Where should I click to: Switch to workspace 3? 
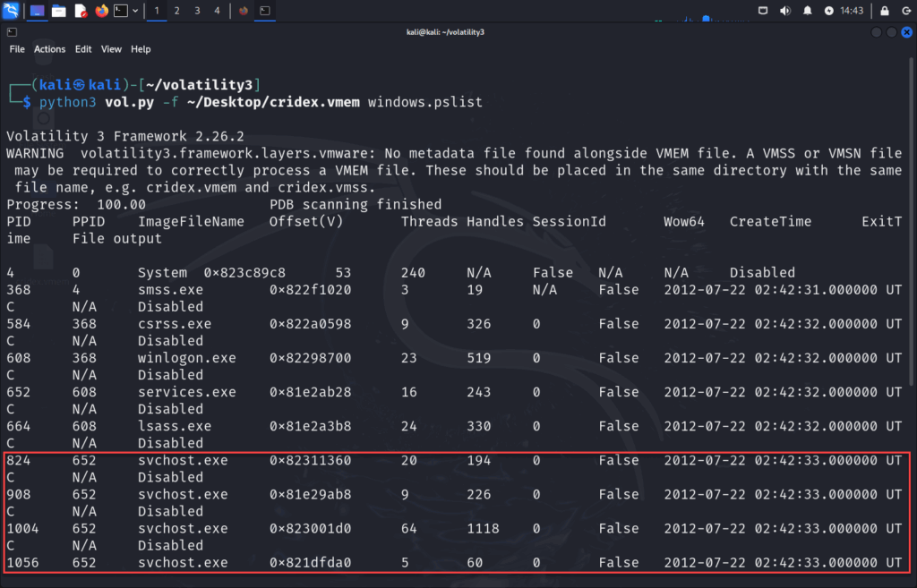coord(197,11)
